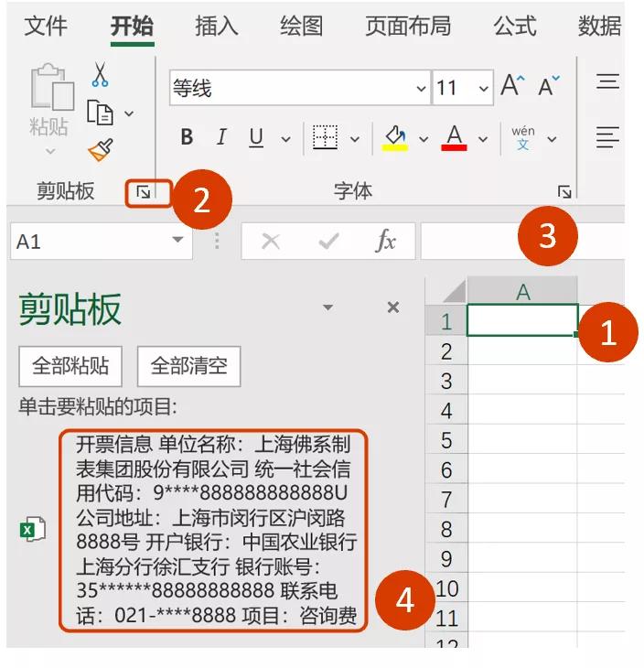The height and width of the screenshot is (668, 644).
Task: Click the select-all corner triangle
Action: click(455, 291)
